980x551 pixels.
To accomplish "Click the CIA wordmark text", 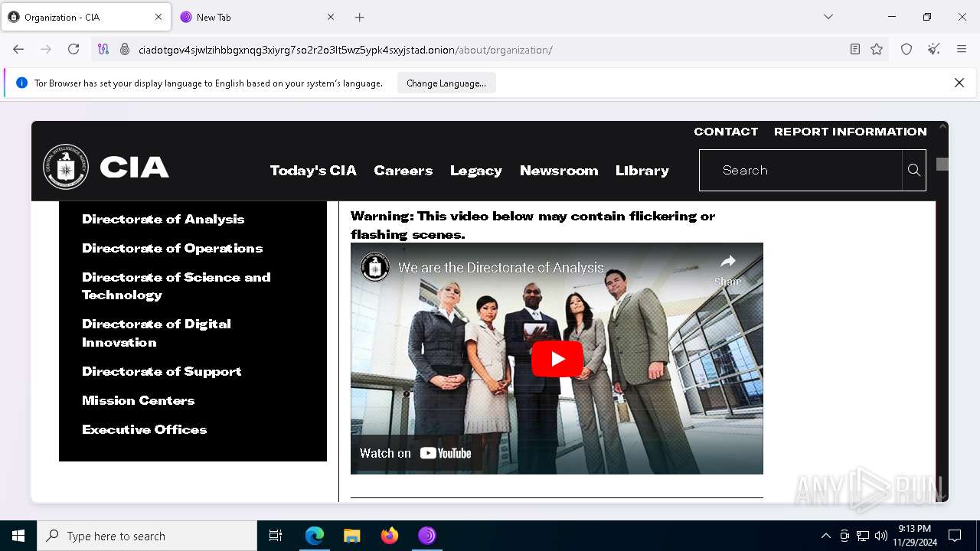I will (x=135, y=168).
